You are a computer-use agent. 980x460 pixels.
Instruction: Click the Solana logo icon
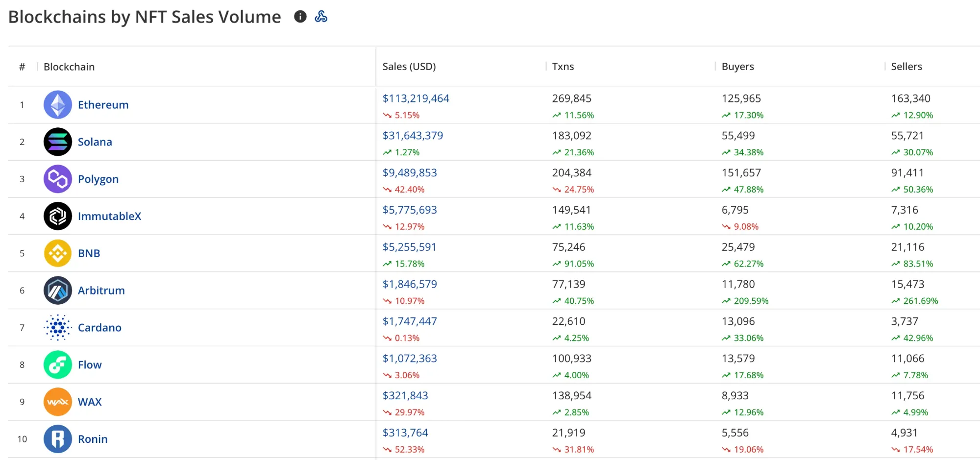tap(58, 142)
